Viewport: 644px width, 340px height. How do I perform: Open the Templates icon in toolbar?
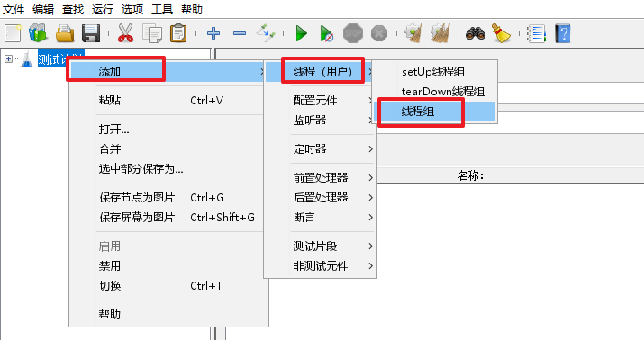tap(38, 33)
